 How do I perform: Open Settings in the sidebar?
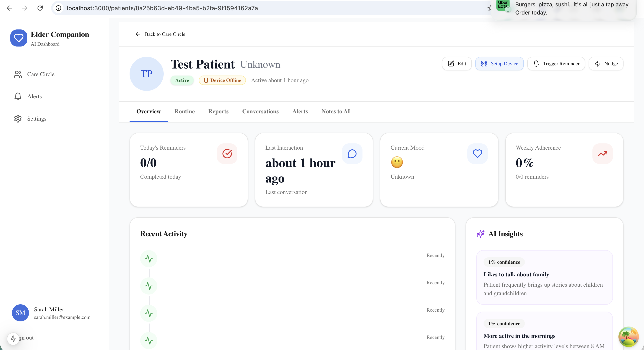point(36,119)
